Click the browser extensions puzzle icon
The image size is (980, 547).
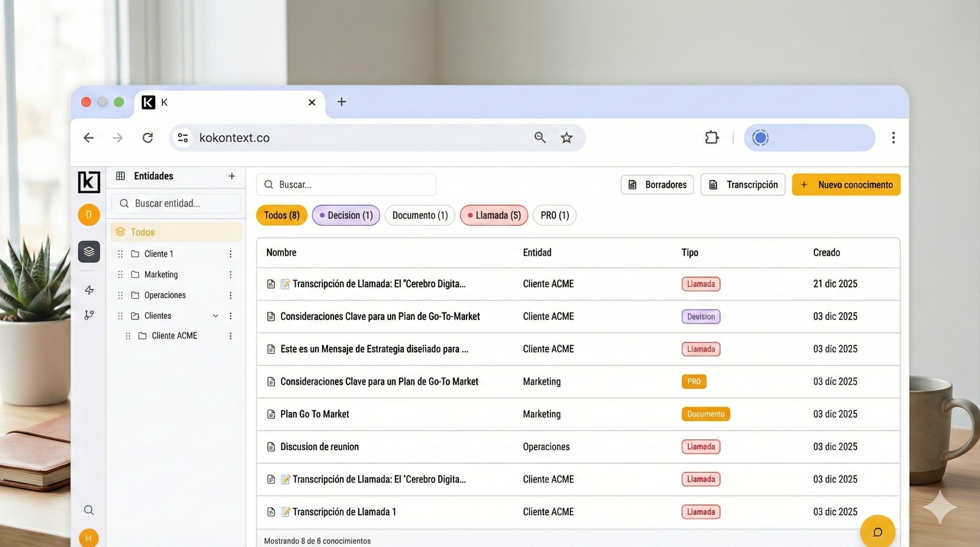pyautogui.click(x=711, y=137)
